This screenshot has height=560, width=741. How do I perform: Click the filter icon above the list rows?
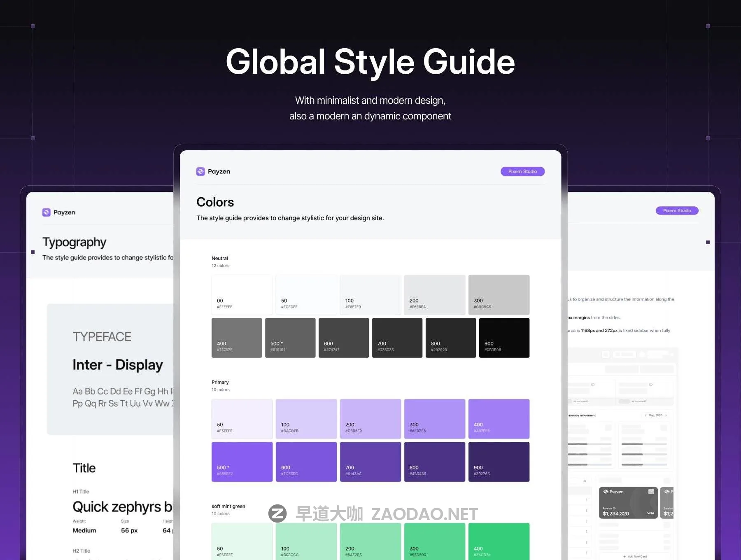click(585, 481)
